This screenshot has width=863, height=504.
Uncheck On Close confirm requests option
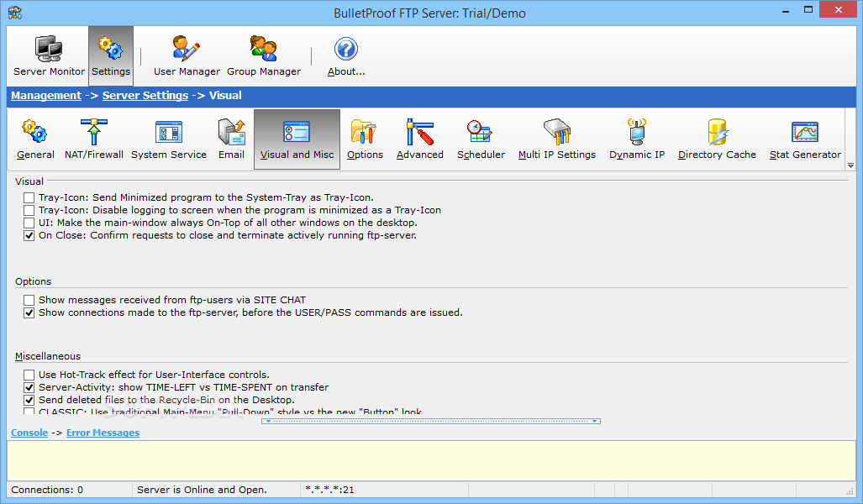point(29,235)
